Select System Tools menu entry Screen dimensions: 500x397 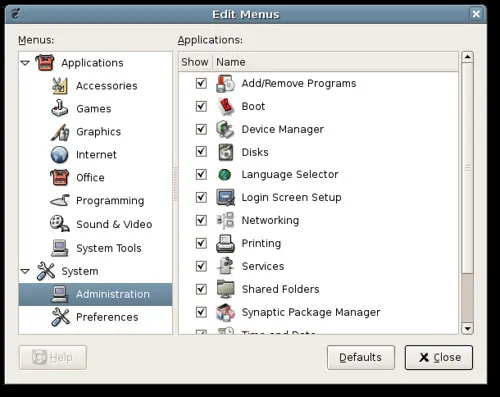pyautogui.click(x=109, y=248)
